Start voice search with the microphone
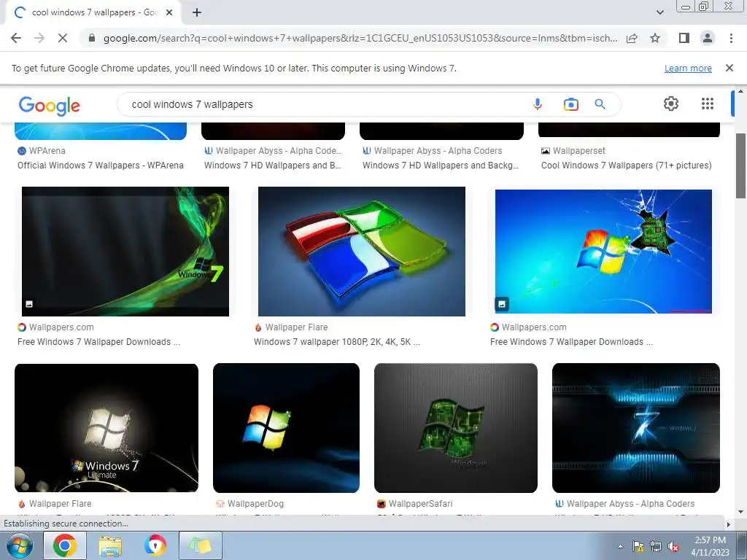This screenshot has height=560, width=747. [538, 104]
